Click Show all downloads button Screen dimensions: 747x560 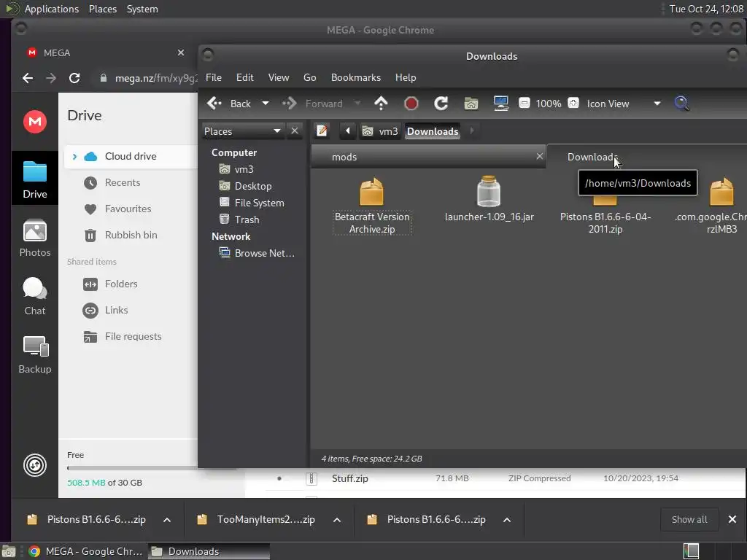[x=689, y=519]
